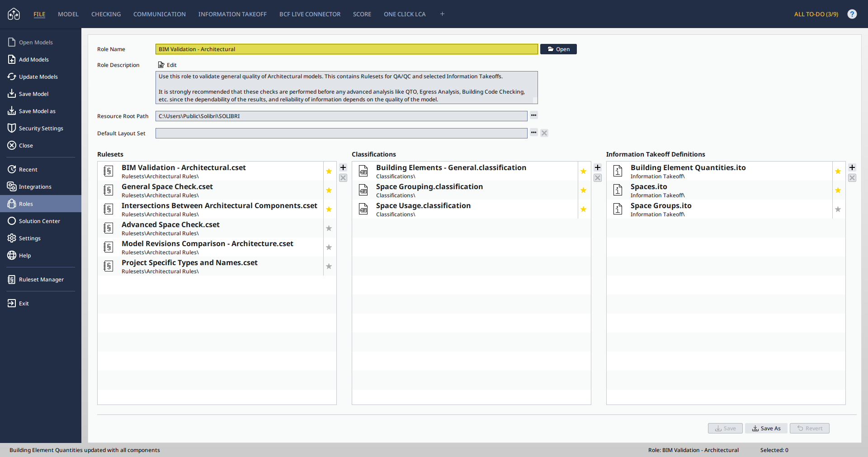Open Solution Center in sidebar
Viewport: 868px width, 457px height.
[41, 221]
